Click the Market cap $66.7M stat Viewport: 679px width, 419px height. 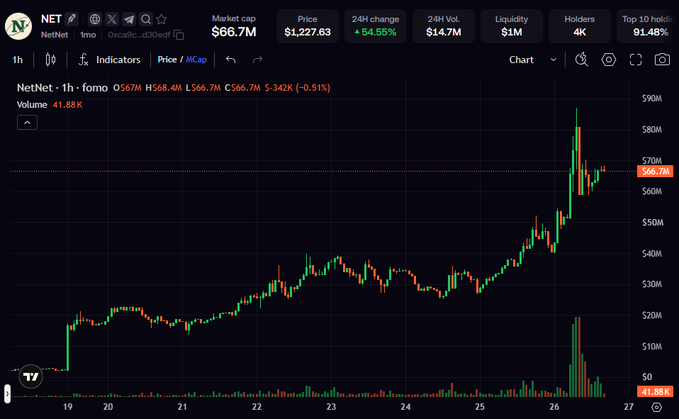234,26
